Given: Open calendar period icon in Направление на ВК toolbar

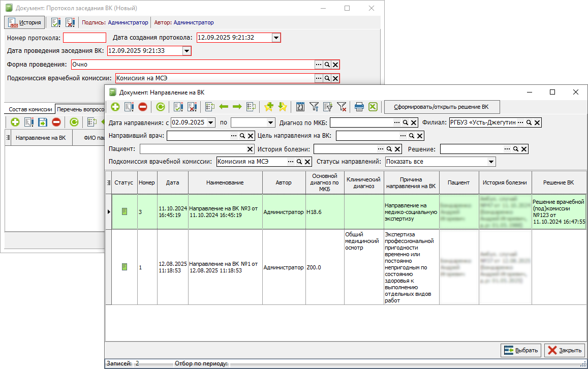Looking at the screenshot, I should [x=300, y=107].
